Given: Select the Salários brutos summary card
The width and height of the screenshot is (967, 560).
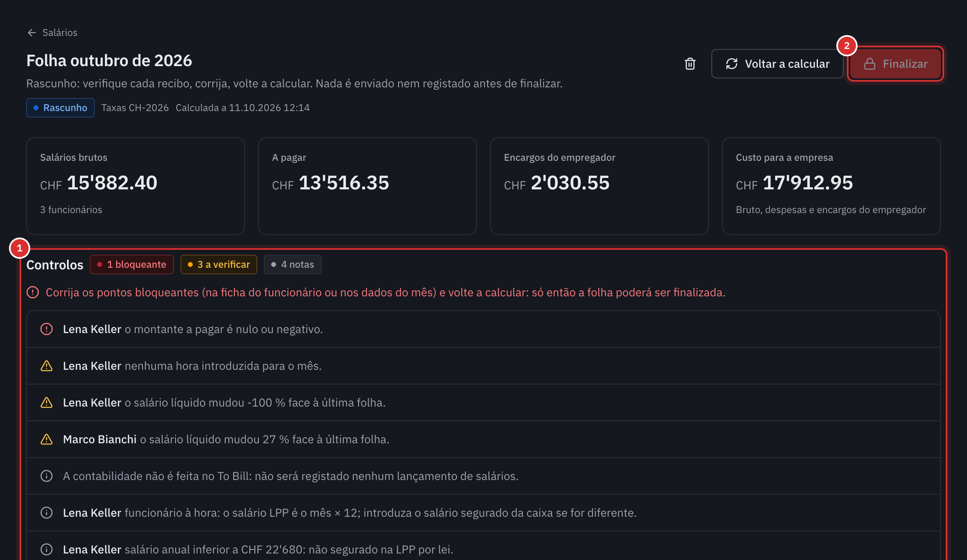Looking at the screenshot, I should (x=136, y=186).
